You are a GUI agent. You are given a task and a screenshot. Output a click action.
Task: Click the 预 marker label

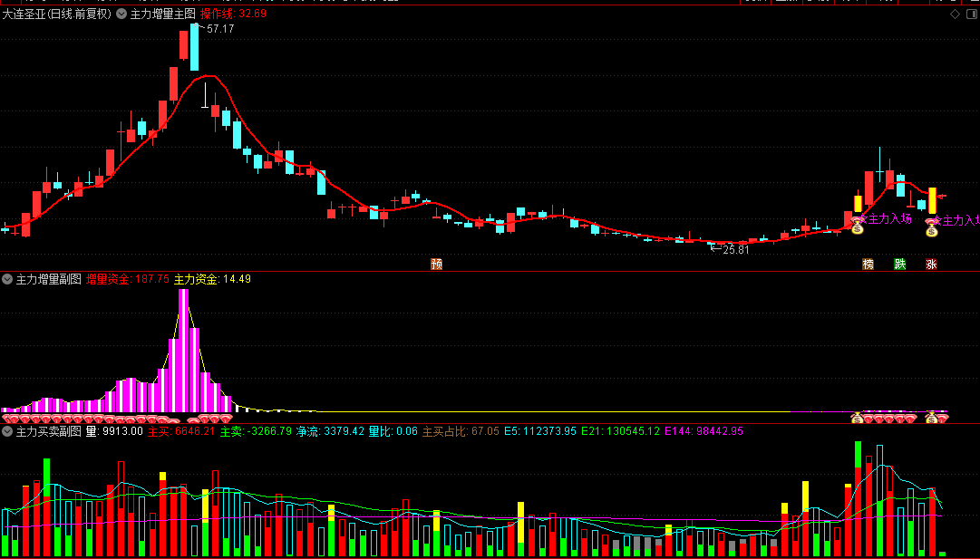coord(437,265)
